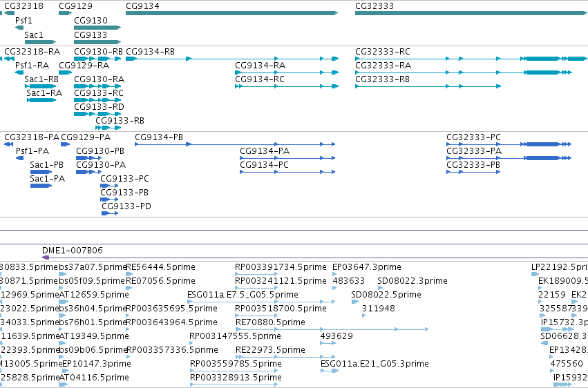Select EST AT12659.5prime

tap(64, 302)
